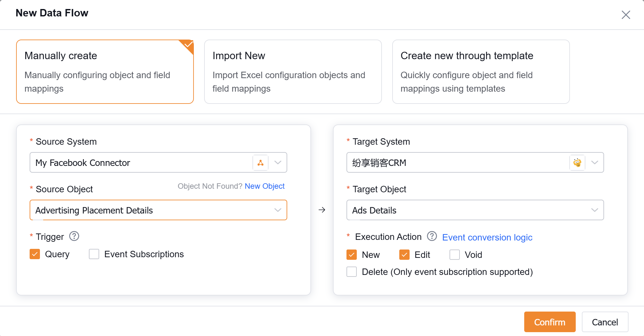Click the arrow between source and target
Viewport: 644px width, 336px height.
pos(322,210)
